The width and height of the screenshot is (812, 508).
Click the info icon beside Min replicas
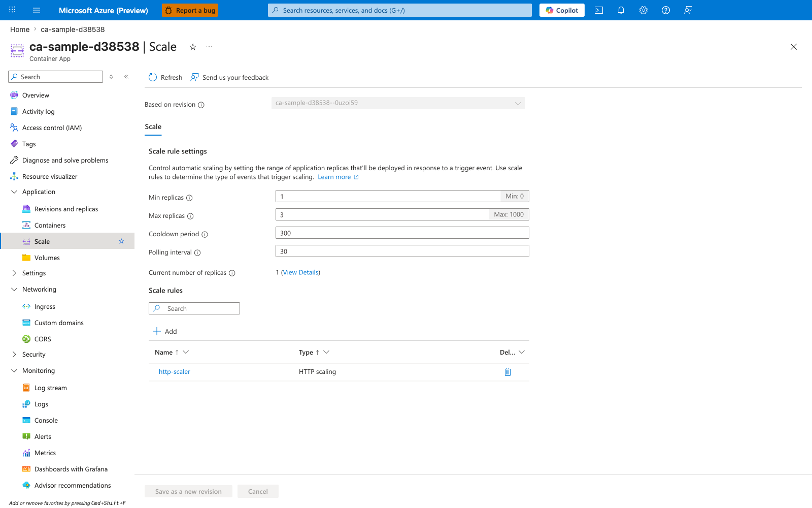tap(189, 198)
